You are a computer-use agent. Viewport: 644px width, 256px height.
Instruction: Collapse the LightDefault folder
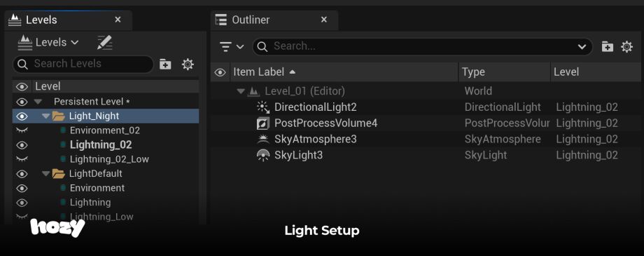pyautogui.click(x=46, y=174)
